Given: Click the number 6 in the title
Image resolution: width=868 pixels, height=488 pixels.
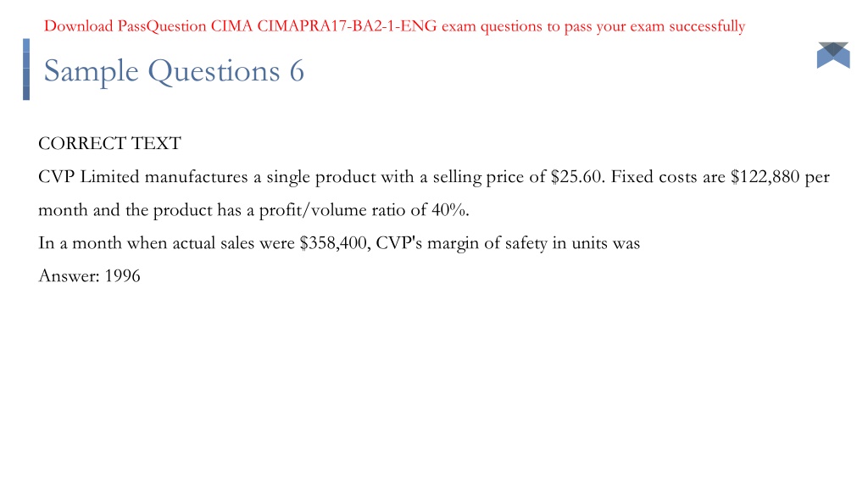Looking at the screenshot, I should click(x=297, y=71).
